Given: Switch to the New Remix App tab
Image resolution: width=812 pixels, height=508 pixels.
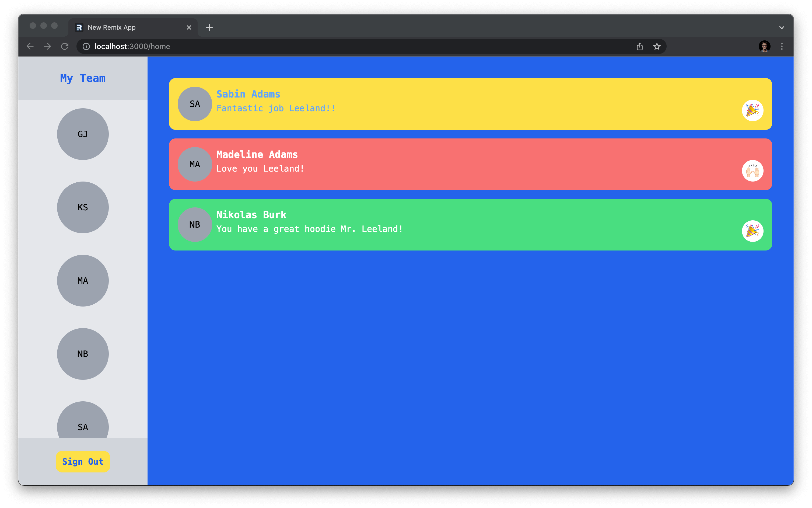Looking at the screenshot, I should (128, 27).
